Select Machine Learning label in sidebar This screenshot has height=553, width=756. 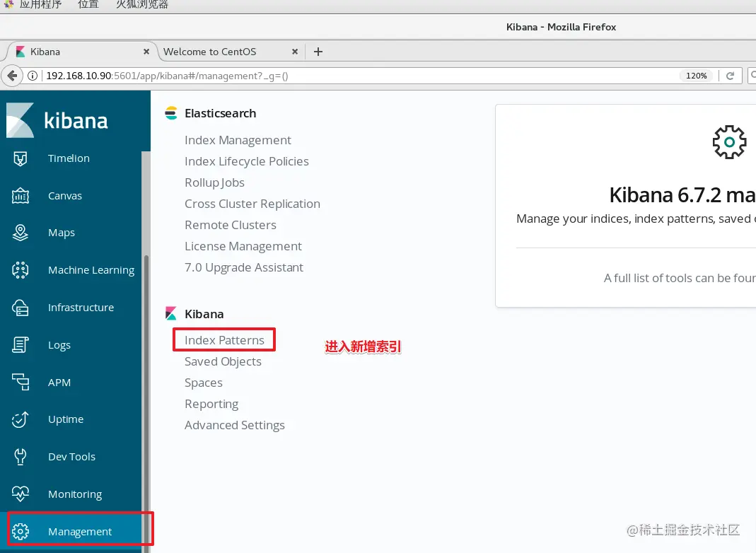[91, 270]
